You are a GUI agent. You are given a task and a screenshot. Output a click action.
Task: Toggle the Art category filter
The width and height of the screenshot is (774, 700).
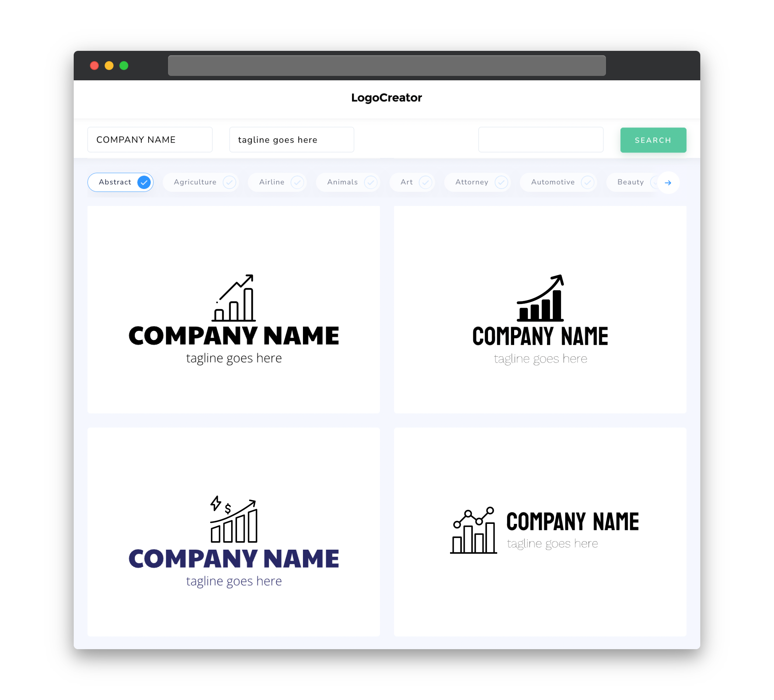tap(413, 182)
